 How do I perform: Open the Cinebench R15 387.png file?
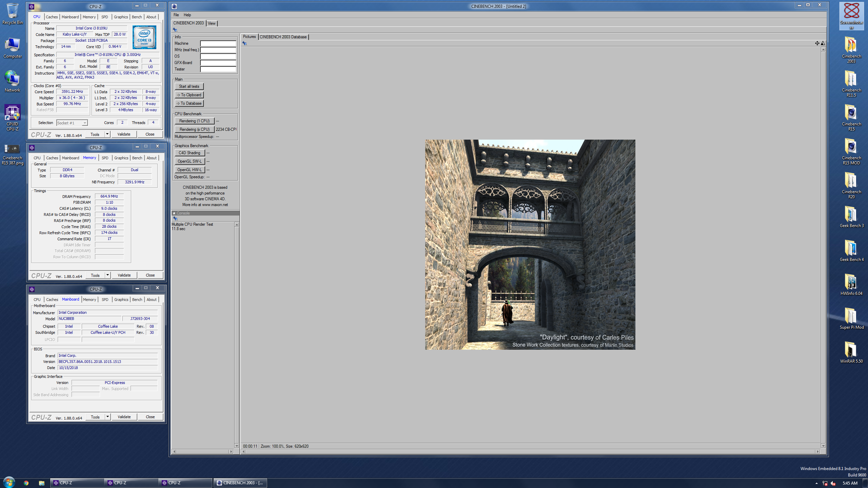tap(13, 154)
